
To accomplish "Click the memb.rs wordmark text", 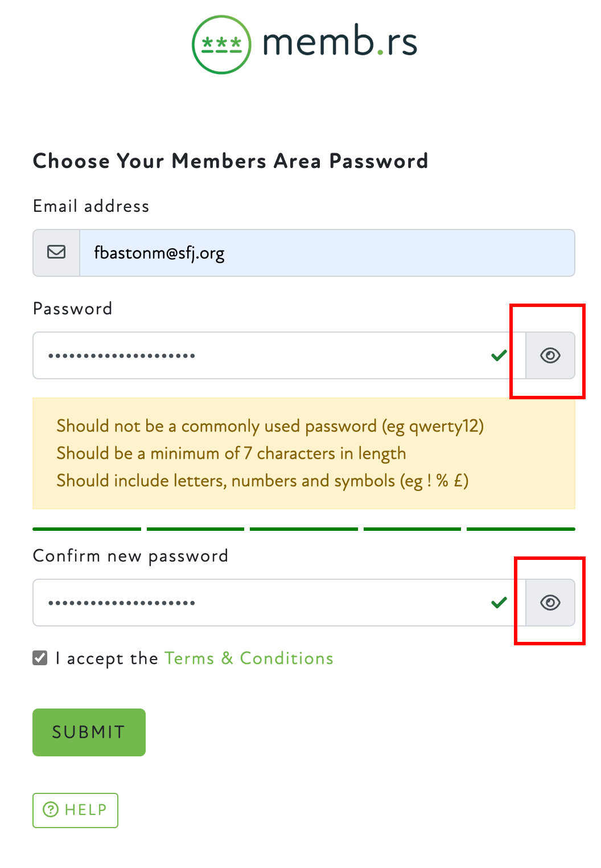I will [x=340, y=42].
